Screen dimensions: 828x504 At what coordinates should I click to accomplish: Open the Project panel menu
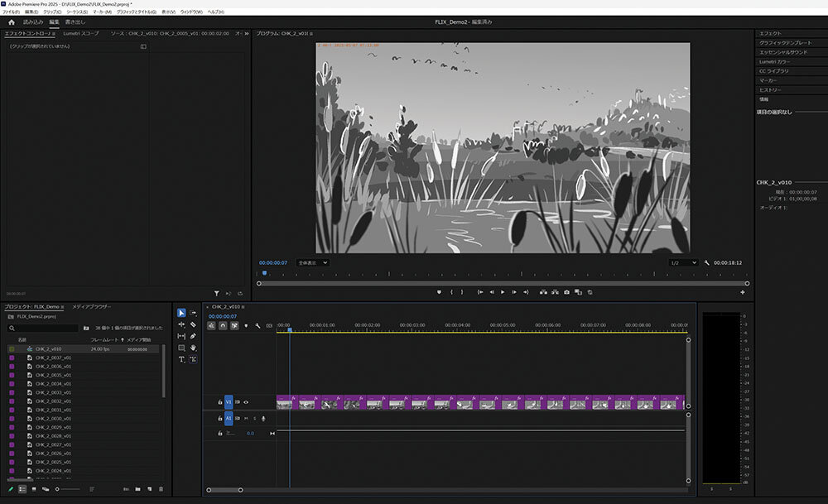pos(62,307)
